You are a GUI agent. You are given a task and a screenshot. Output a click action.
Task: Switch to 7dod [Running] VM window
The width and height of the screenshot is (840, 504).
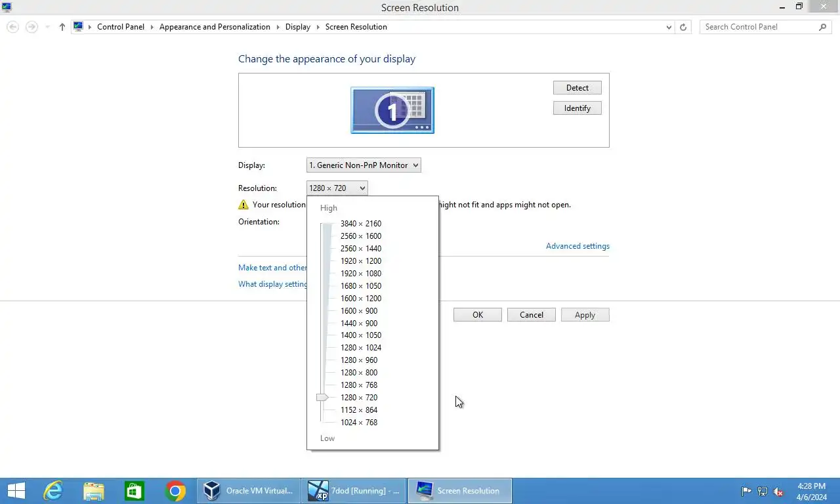tap(354, 491)
